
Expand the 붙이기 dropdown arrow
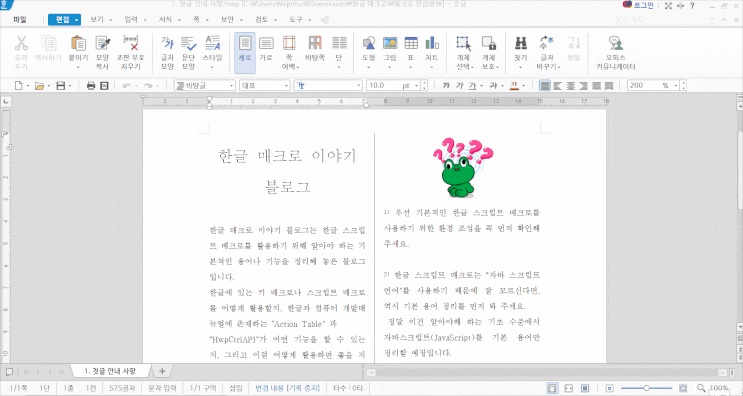[x=78, y=68]
